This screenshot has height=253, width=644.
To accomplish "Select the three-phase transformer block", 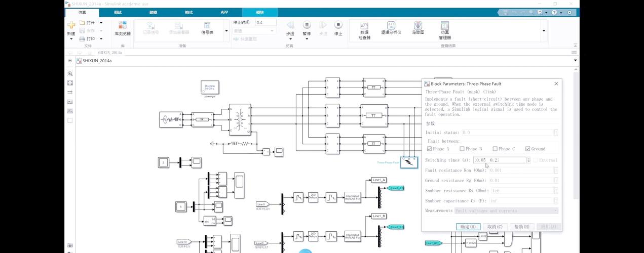I will [240, 119].
